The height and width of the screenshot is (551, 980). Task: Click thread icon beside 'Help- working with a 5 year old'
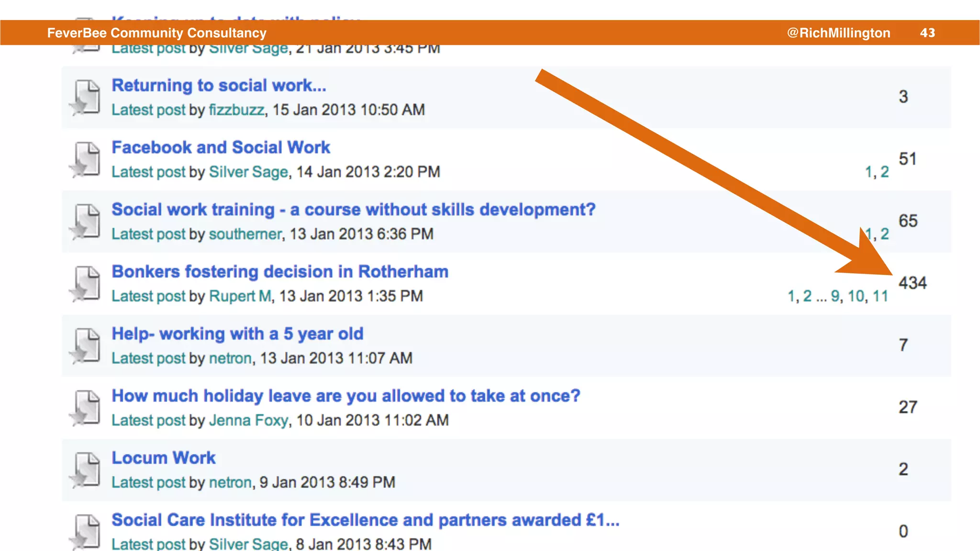point(85,346)
